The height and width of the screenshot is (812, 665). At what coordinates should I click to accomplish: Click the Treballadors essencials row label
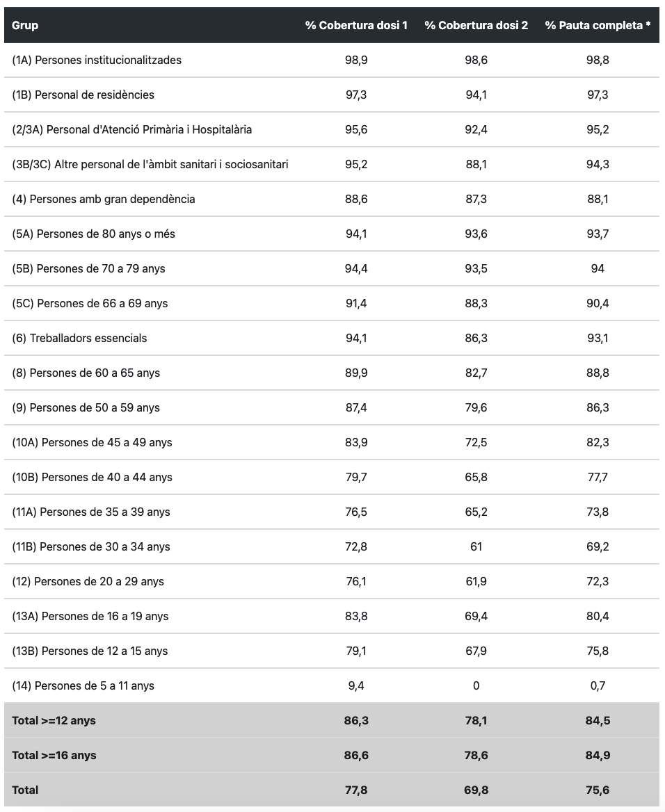click(x=79, y=339)
